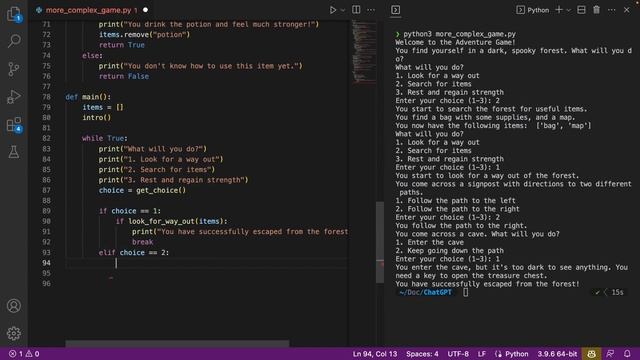
Task: Open the Accounts menu
Action: click(14, 306)
